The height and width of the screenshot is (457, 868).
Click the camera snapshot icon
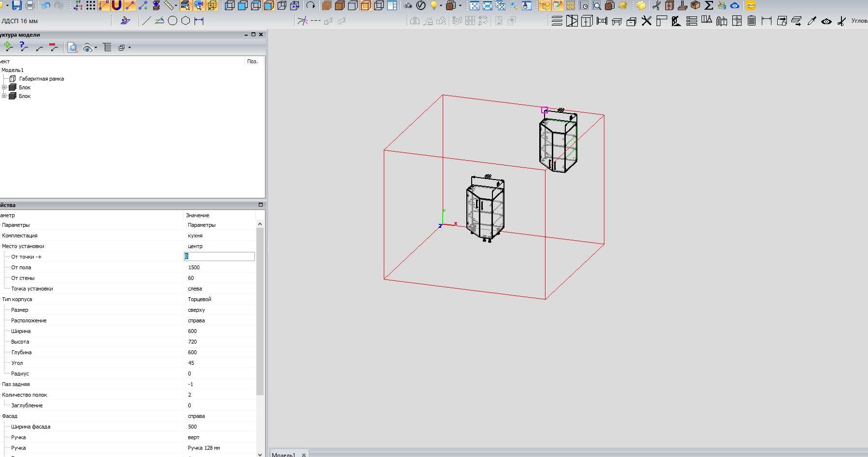tap(408, 6)
